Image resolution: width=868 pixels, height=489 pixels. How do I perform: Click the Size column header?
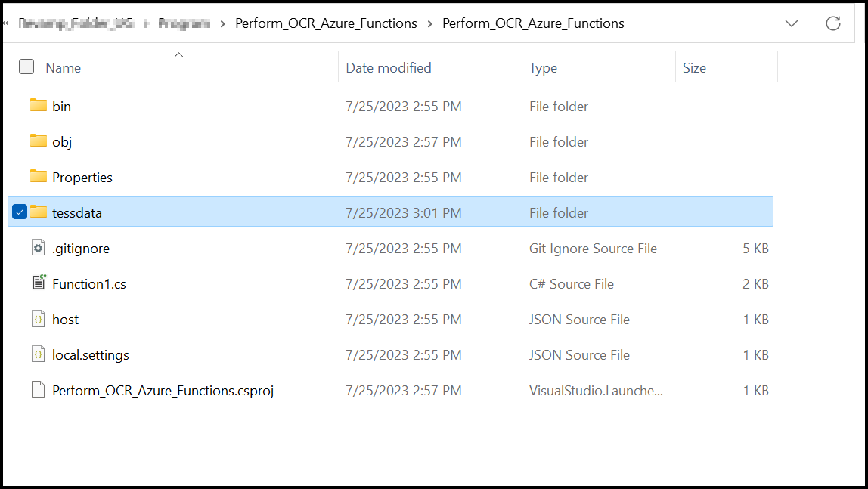coord(693,67)
